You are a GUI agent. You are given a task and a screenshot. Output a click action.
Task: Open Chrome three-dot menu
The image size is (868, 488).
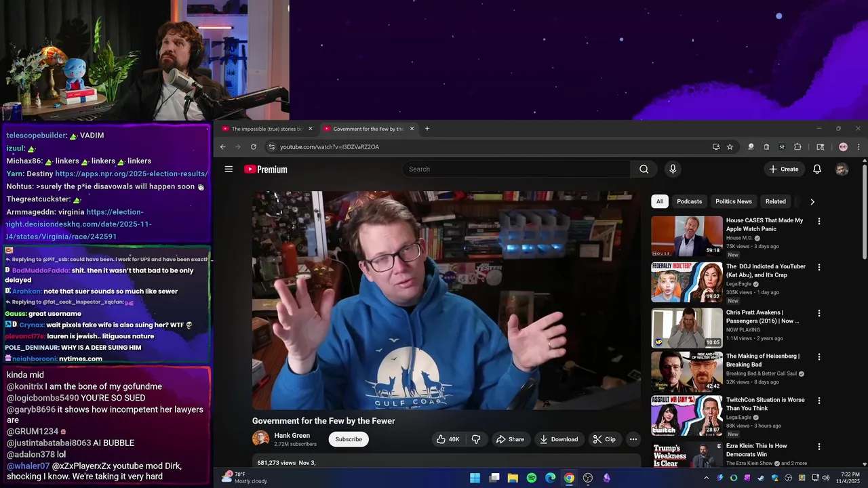tap(859, 147)
